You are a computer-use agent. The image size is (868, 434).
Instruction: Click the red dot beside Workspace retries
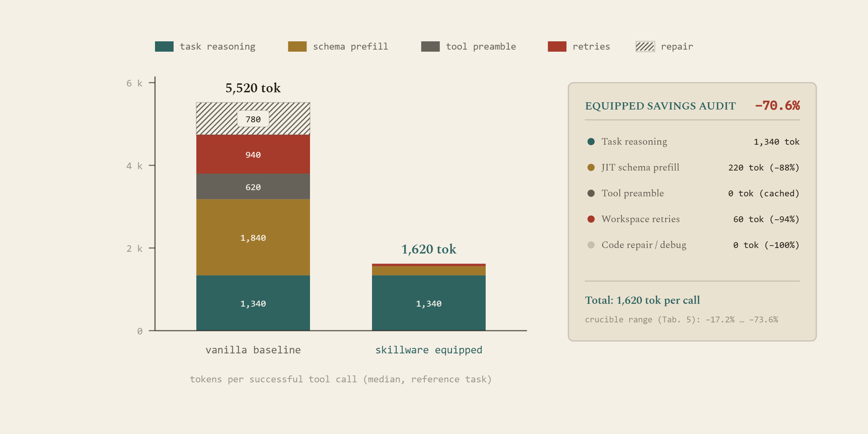(591, 219)
